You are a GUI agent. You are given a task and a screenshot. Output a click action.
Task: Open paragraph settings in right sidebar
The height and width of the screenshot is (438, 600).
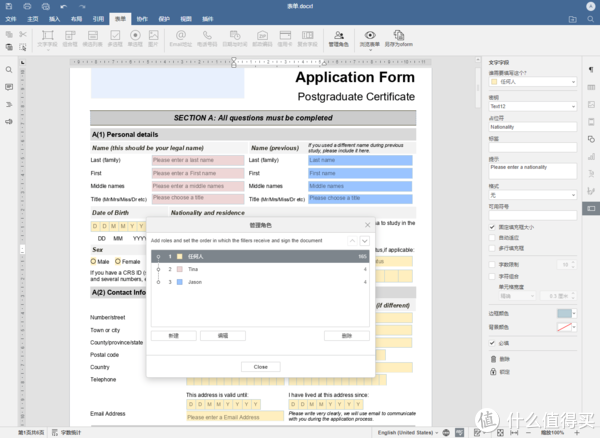[591, 70]
